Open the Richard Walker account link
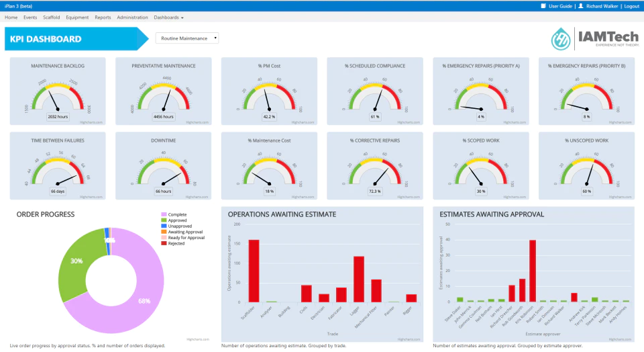644x352 pixels. [x=602, y=6]
